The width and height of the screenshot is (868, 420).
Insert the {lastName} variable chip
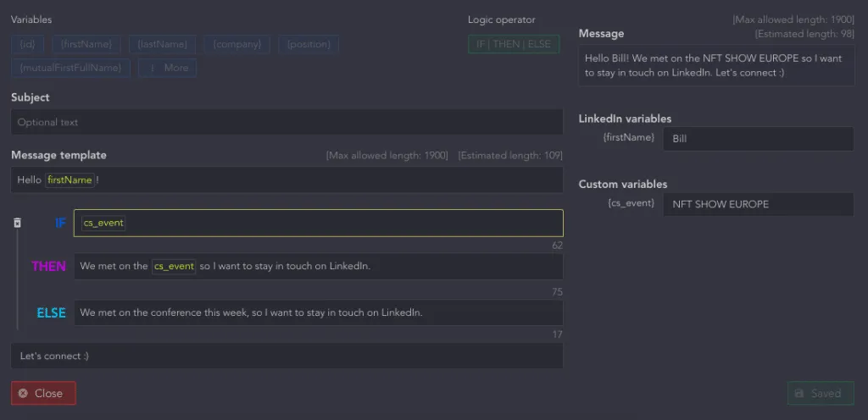[162, 44]
